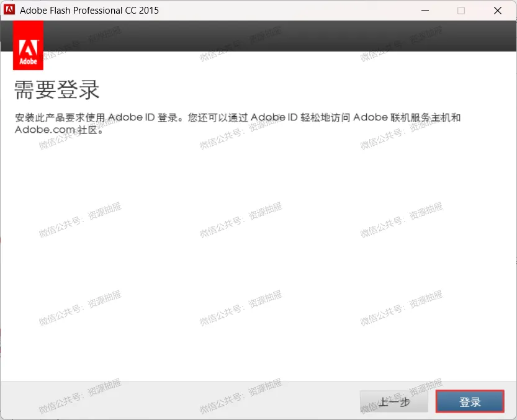Click the Adobe Flash title bar icon
The width and height of the screenshot is (517, 420).
click(9, 10)
